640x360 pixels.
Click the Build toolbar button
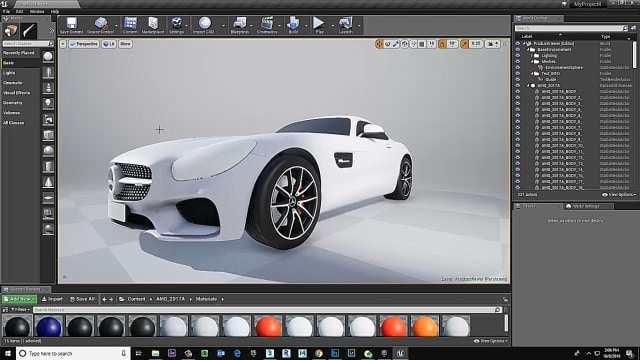coord(293,25)
